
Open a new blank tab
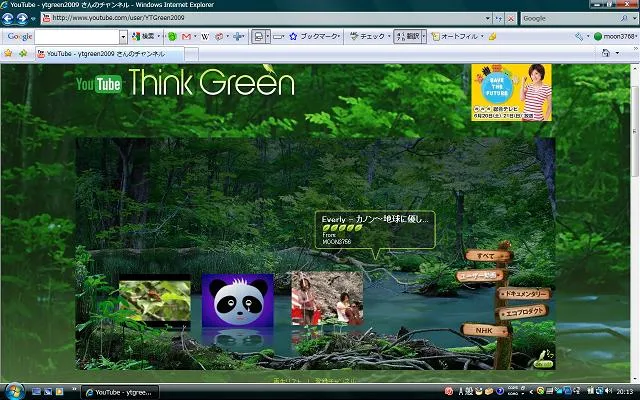pyautogui.click(x=191, y=54)
